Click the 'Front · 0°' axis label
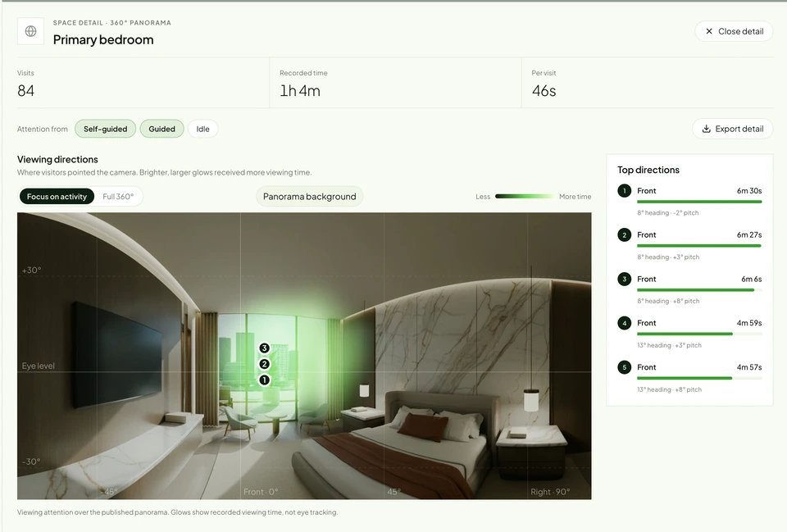This screenshot has height=532, width=787. (261, 492)
